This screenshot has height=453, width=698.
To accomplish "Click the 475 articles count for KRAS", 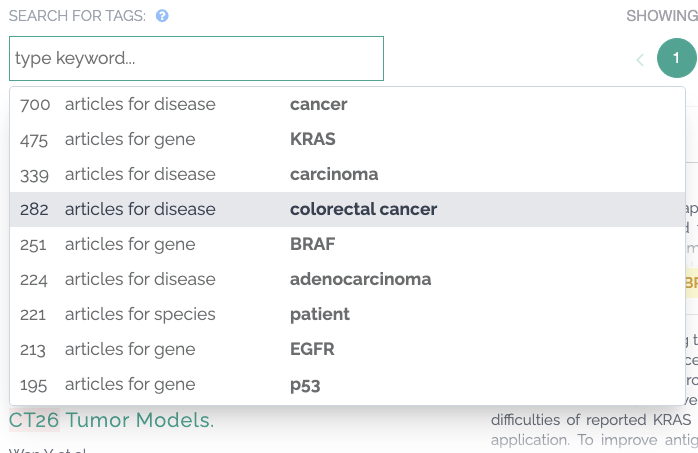I will pos(34,139).
